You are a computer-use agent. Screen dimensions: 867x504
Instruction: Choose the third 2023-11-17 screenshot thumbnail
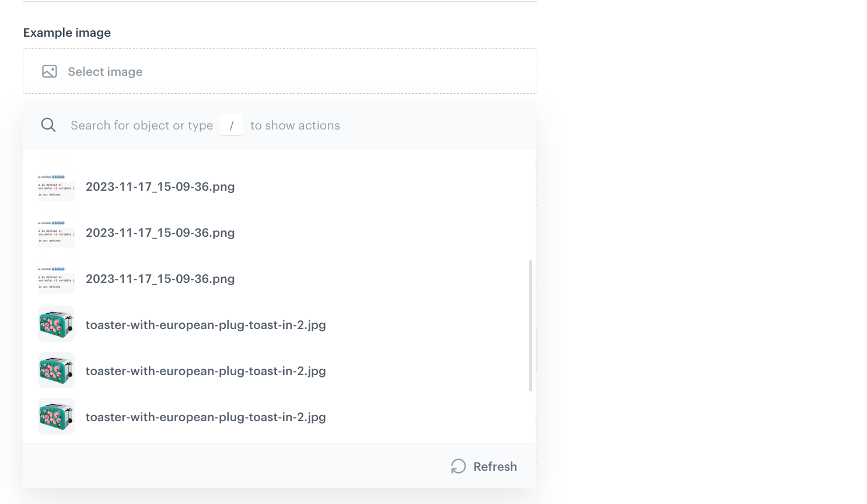tap(56, 279)
